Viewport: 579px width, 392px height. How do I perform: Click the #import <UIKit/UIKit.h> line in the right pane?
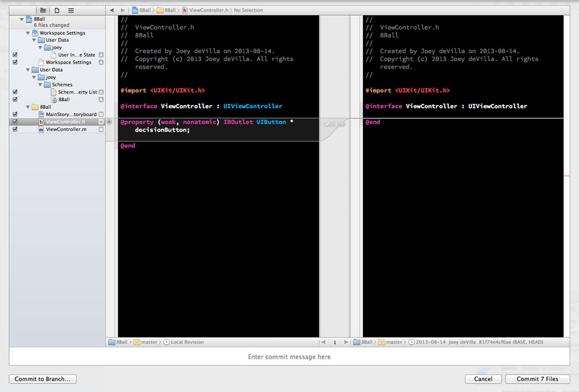[408, 90]
